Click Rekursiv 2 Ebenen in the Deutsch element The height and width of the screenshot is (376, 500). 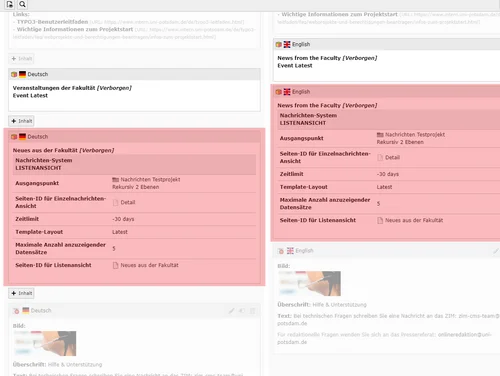(x=136, y=187)
